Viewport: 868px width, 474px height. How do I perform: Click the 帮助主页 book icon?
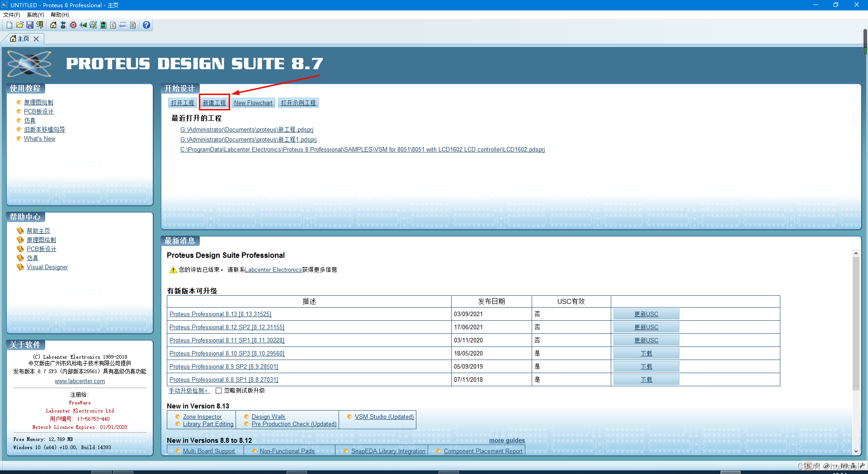pyautogui.click(x=20, y=231)
